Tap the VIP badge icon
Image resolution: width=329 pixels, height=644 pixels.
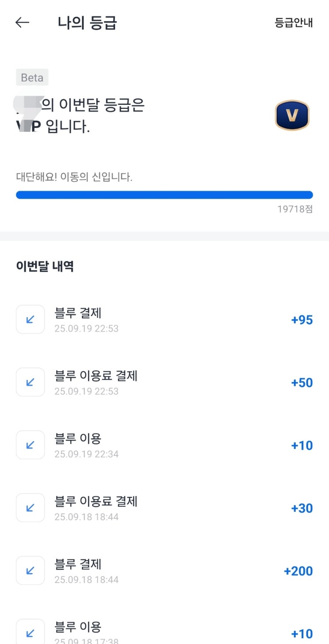tap(292, 116)
